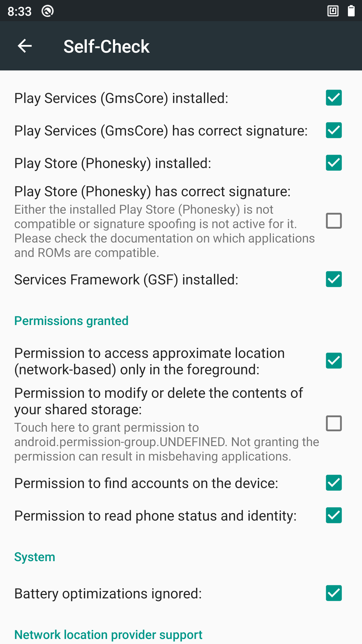Toggle GmsCore correct signature checkbox
The height and width of the screenshot is (644, 362).
(334, 130)
